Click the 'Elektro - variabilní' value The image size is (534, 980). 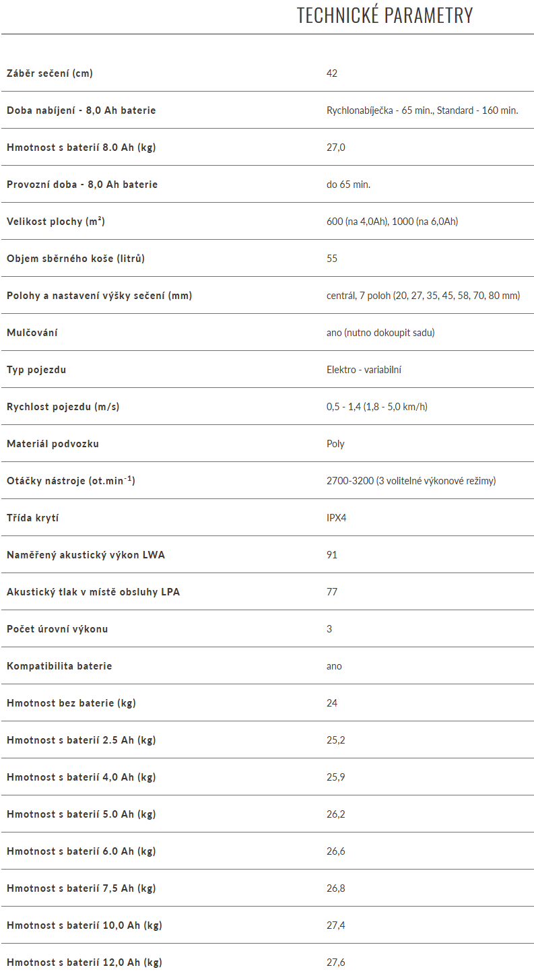pyautogui.click(x=364, y=370)
